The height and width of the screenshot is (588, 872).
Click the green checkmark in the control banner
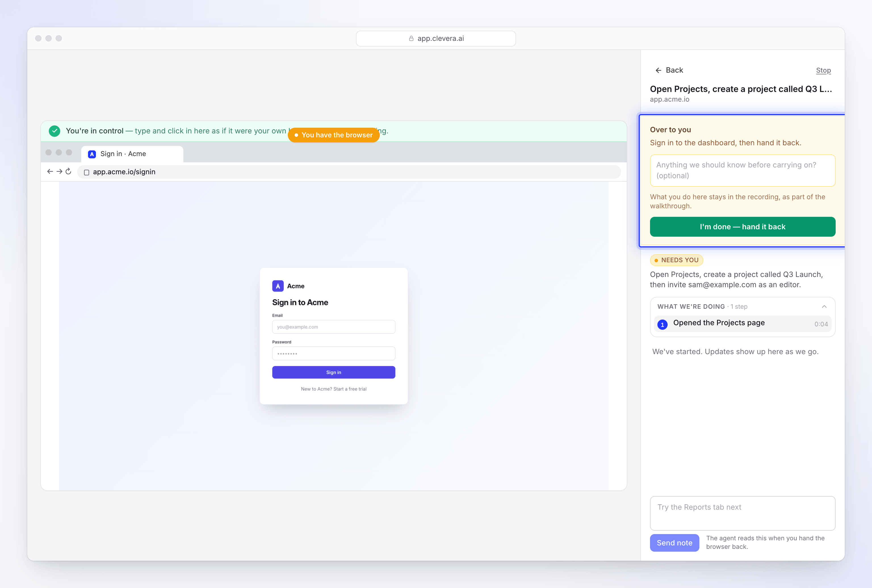pyautogui.click(x=54, y=131)
